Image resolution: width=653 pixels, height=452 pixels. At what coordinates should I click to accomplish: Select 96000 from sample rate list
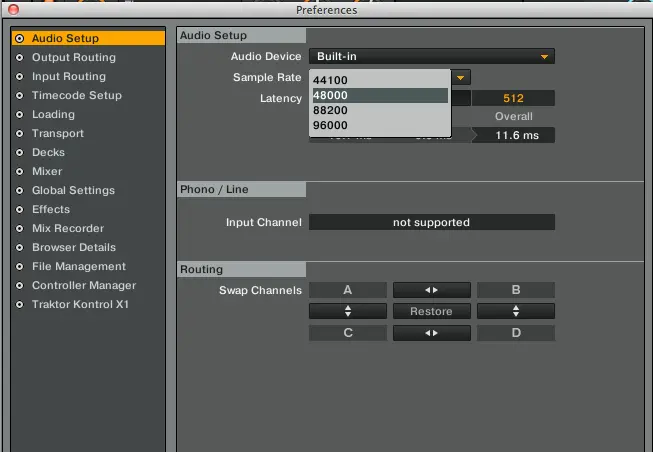click(379, 126)
